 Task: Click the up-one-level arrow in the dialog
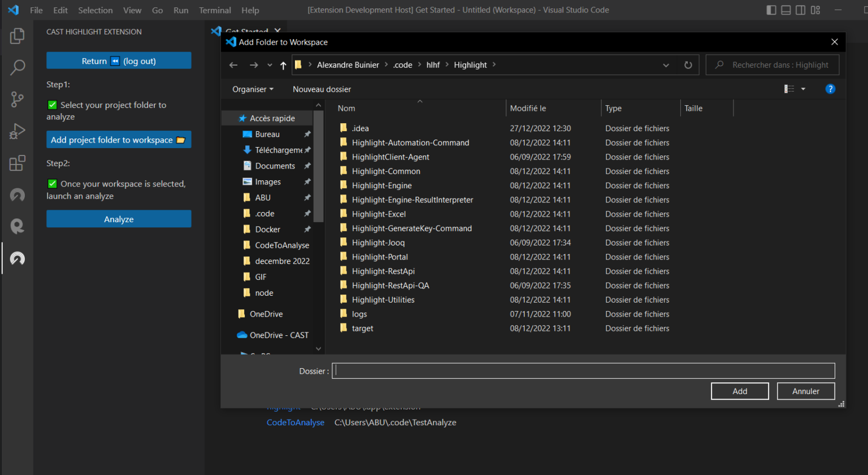(283, 64)
